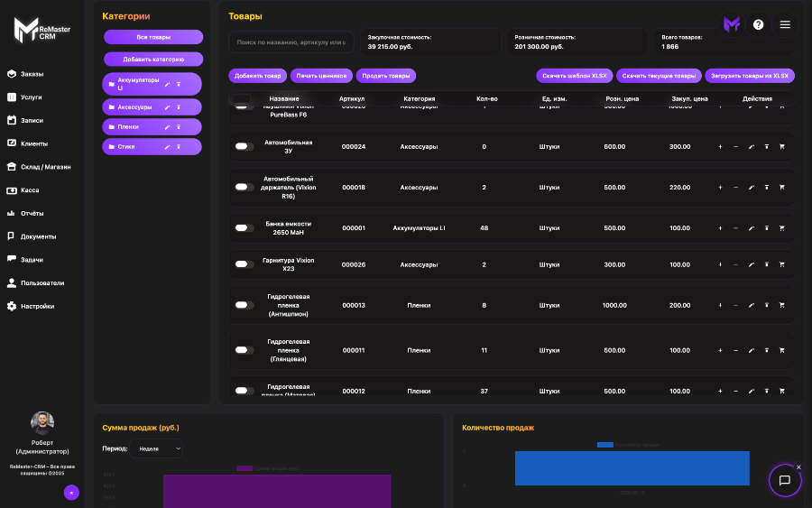Open Касса from the sidebar menu
This screenshot has width=812, height=508.
(30, 190)
